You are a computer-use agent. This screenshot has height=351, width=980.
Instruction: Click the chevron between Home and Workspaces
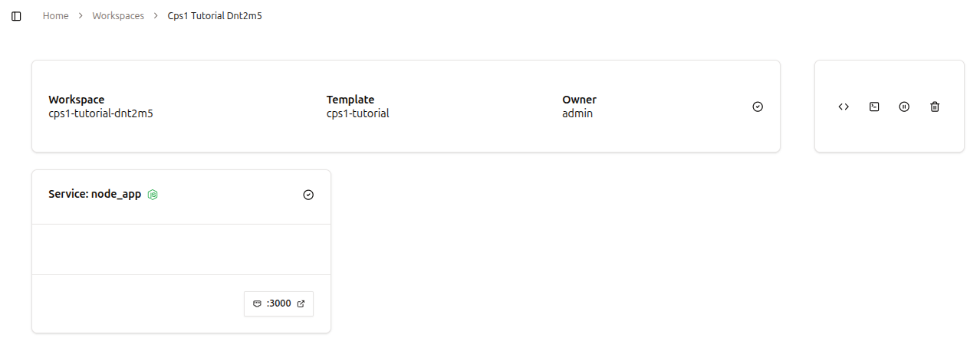(x=81, y=16)
